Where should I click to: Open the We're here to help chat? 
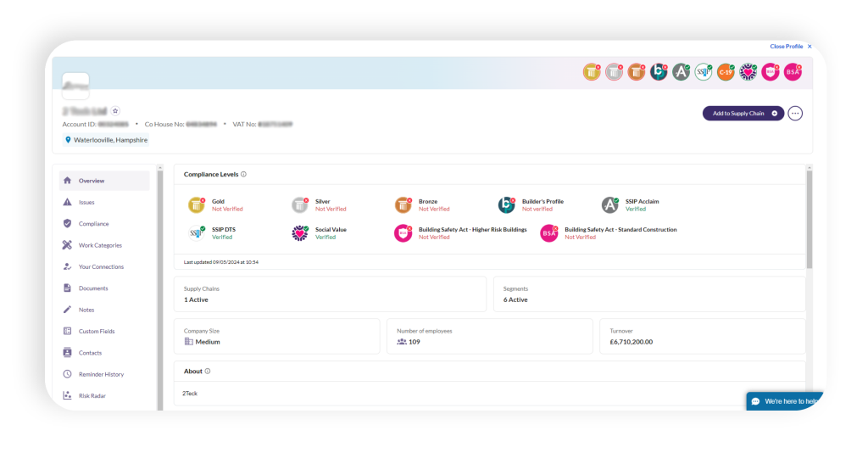click(785, 401)
